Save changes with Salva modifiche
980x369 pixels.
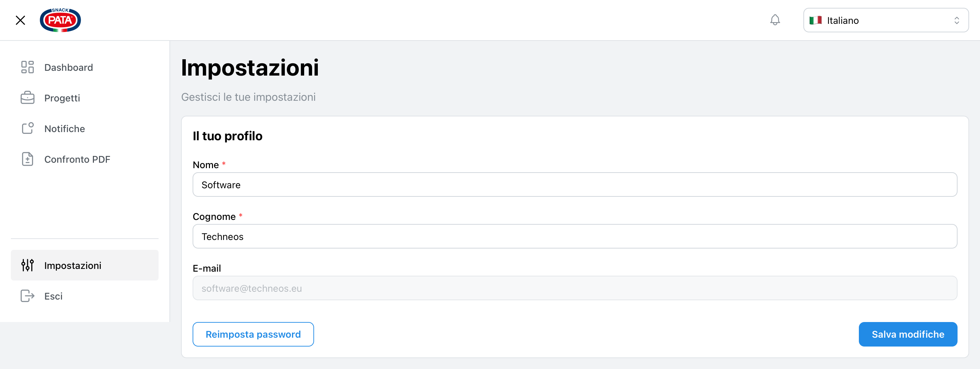pos(907,334)
